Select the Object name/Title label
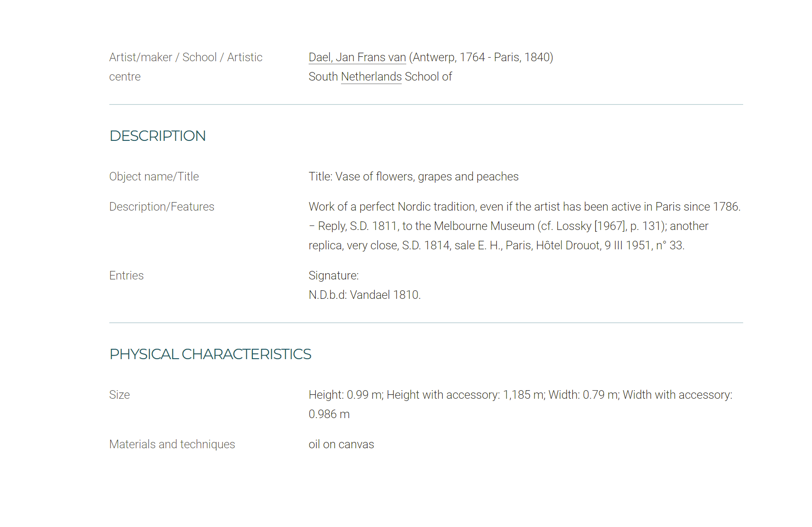 click(154, 176)
